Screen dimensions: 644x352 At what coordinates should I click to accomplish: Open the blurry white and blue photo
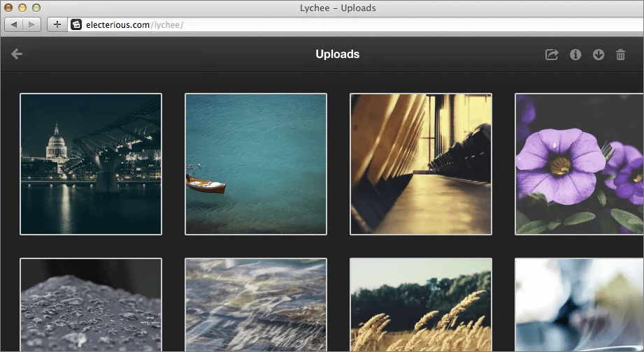pyautogui.click(x=579, y=305)
